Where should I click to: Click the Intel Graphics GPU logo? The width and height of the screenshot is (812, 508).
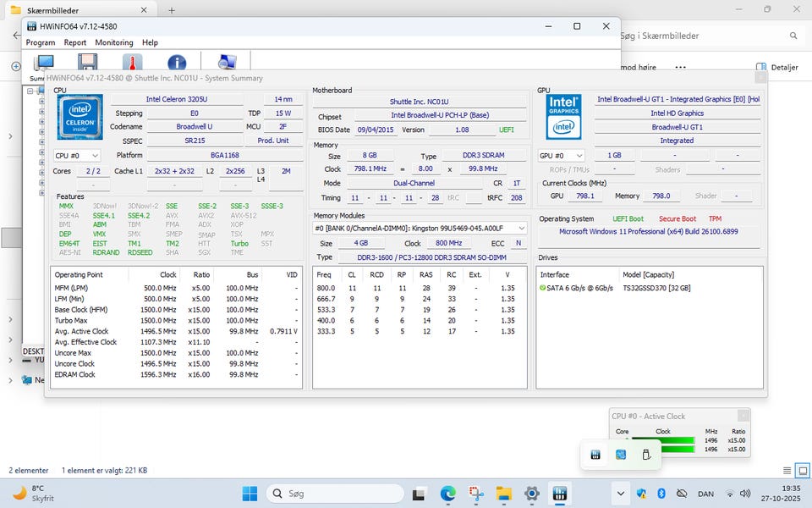point(563,116)
